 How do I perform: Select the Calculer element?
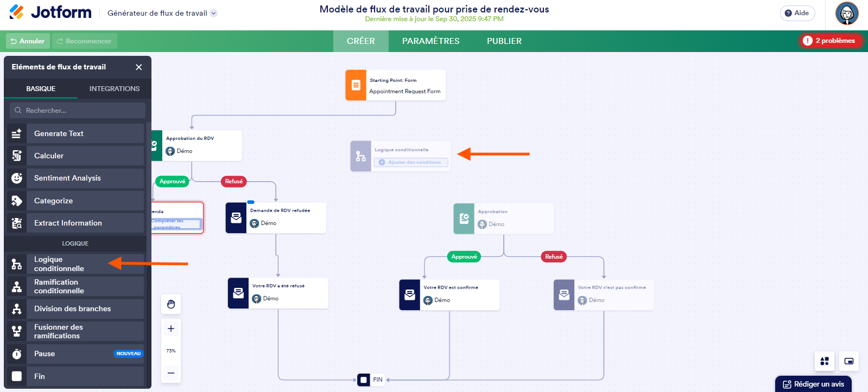tap(49, 156)
